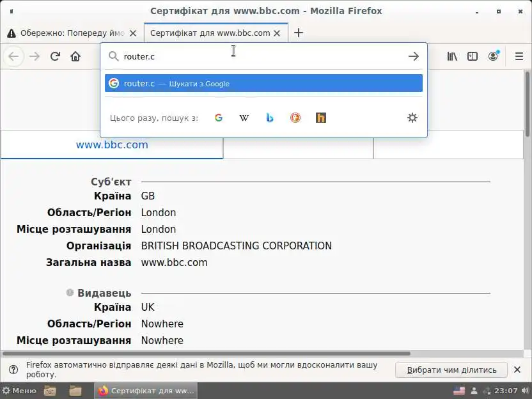Search this time with the orange 'h' engine icon
Screen dimensions: 532x399
(320, 118)
